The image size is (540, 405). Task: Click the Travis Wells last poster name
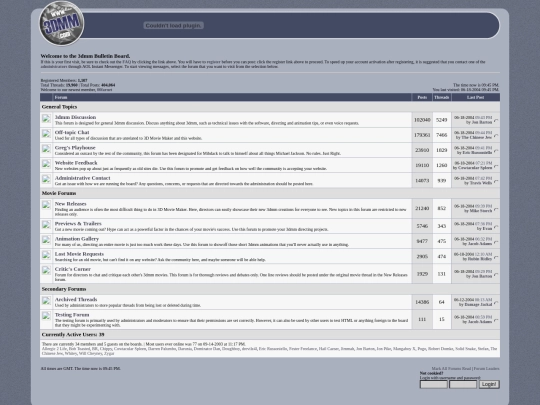click(480, 183)
